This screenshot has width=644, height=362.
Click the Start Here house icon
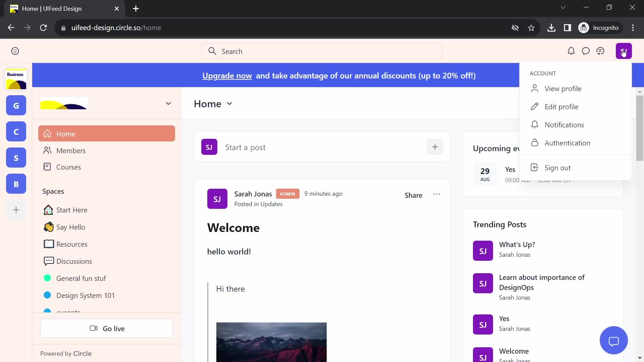(48, 209)
